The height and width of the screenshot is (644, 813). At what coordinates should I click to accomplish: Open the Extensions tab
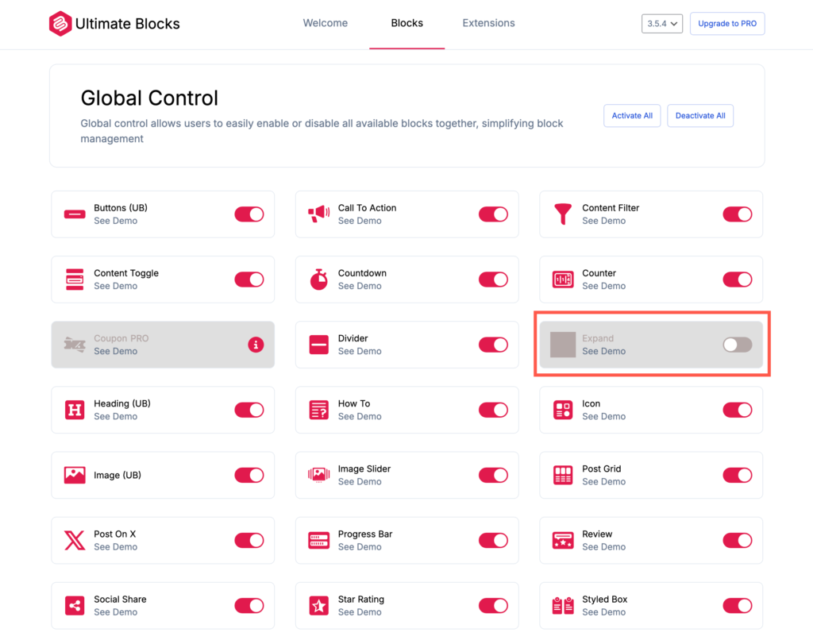tap(488, 23)
